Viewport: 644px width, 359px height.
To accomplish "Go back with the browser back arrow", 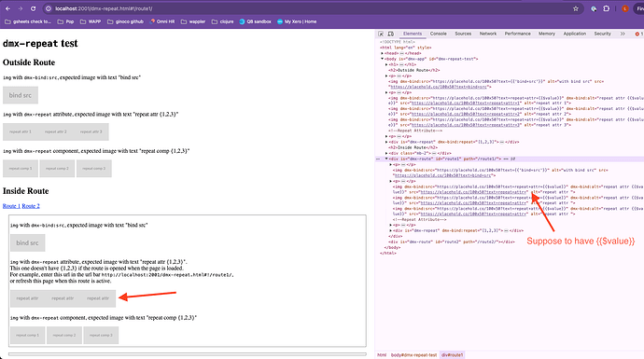I will pyautogui.click(x=7, y=8).
